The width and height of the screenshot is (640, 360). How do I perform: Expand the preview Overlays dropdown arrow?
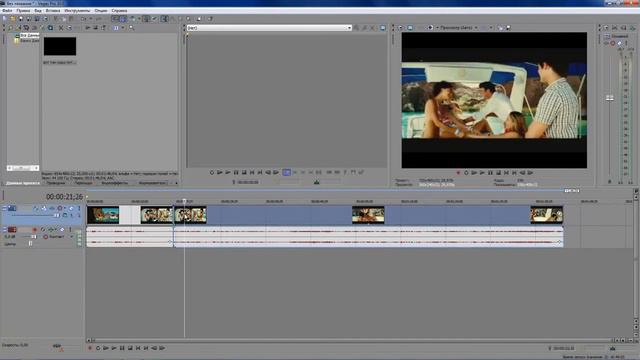coord(491,28)
